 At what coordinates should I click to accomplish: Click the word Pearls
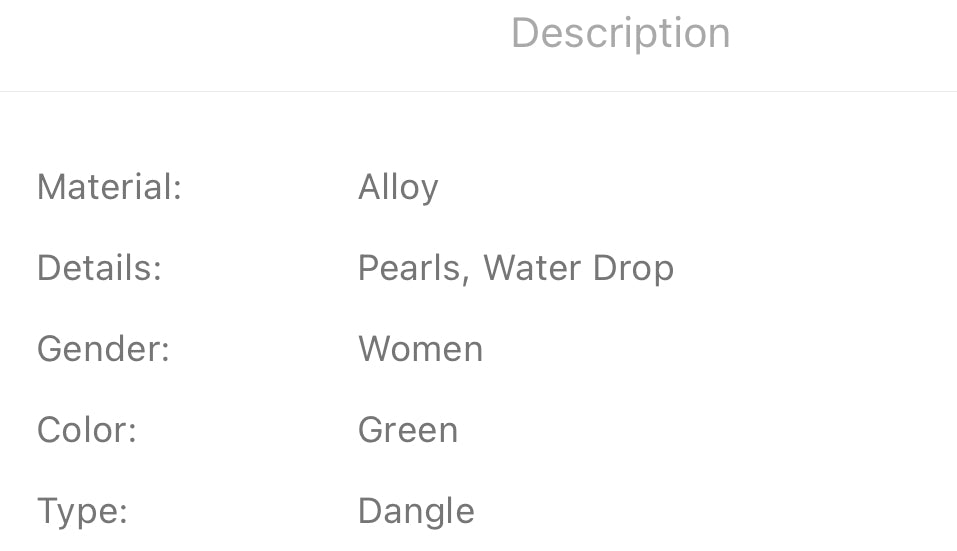point(409,268)
